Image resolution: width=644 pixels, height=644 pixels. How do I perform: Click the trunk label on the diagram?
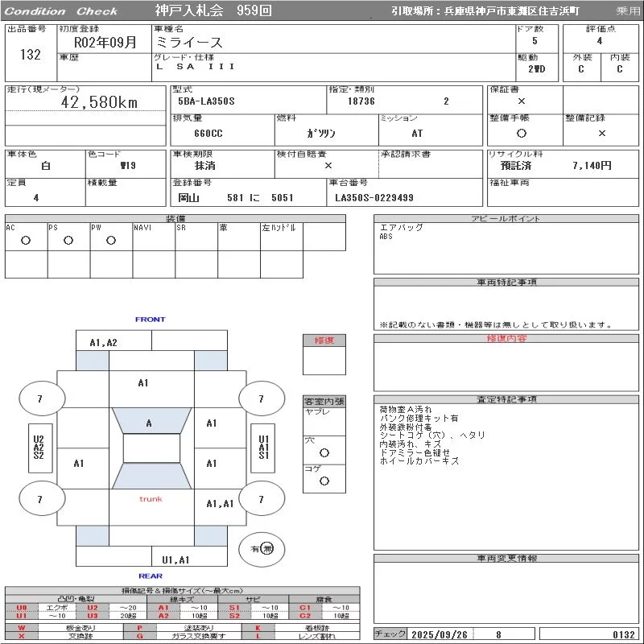(151, 499)
